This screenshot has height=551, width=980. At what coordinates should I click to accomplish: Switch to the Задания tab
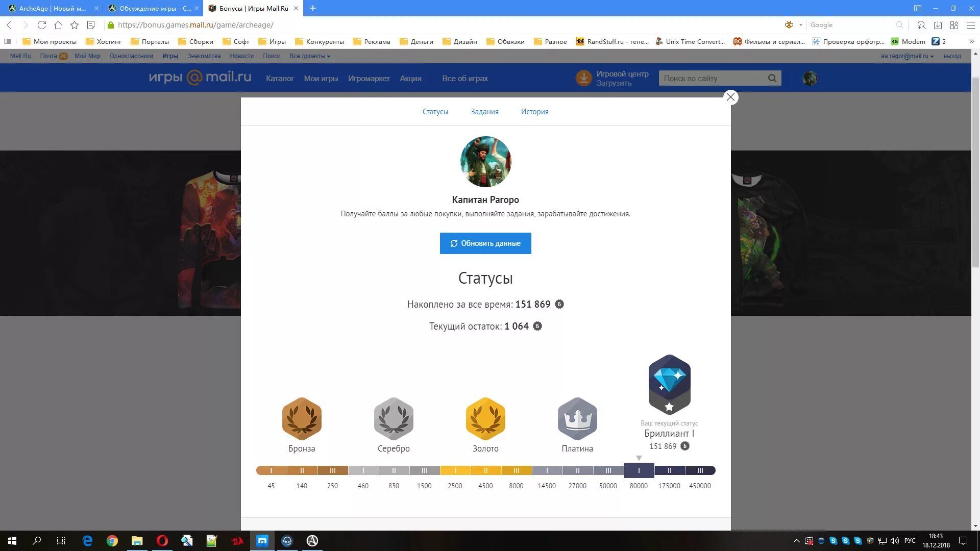(x=484, y=112)
